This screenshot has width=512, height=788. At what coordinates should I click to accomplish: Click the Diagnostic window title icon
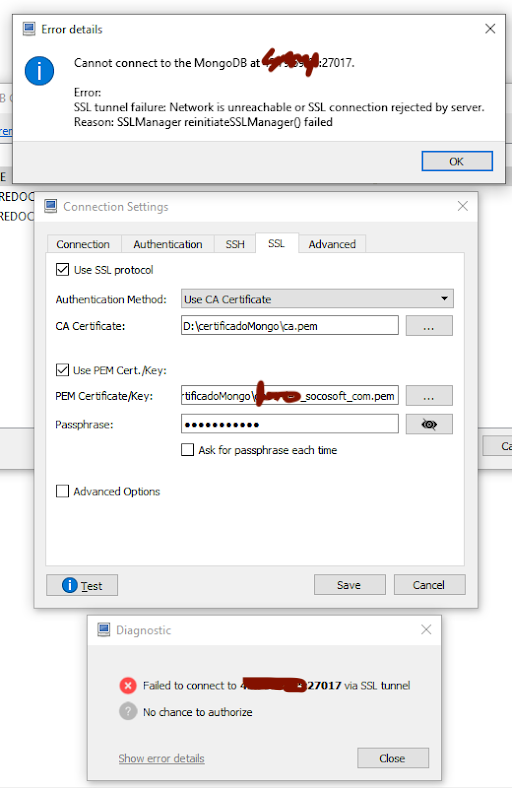pos(104,630)
